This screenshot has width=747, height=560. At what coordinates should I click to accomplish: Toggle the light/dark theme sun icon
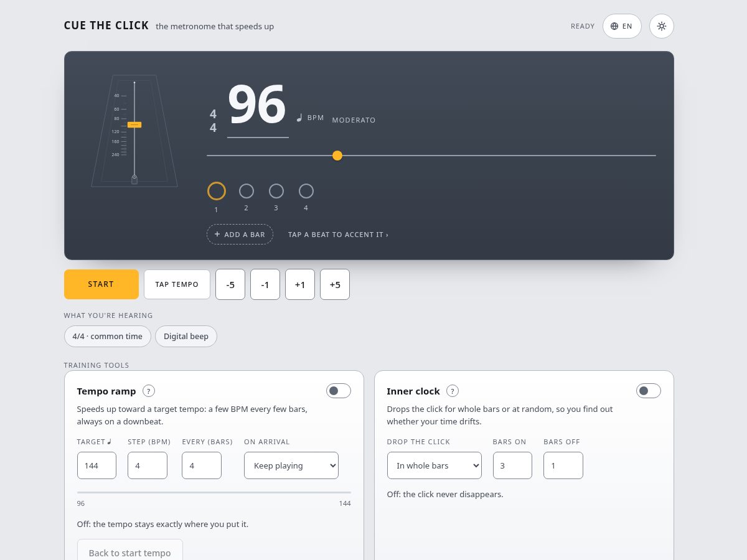click(662, 26)
